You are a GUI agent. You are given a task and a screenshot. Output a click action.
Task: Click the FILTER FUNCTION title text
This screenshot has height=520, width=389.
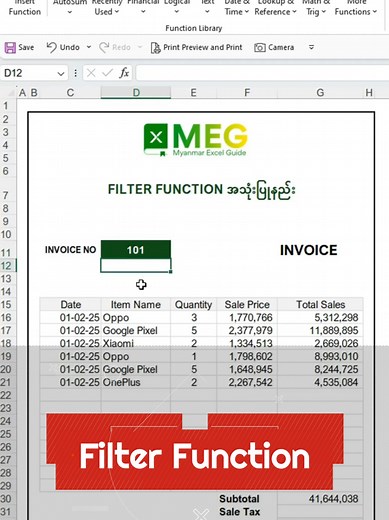201,190
